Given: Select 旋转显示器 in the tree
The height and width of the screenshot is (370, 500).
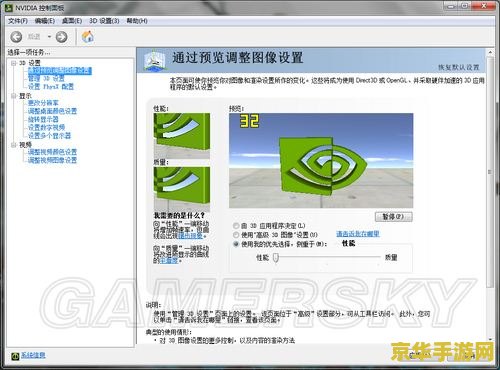Looking at the screenshot, I should (x=43, y=119).
